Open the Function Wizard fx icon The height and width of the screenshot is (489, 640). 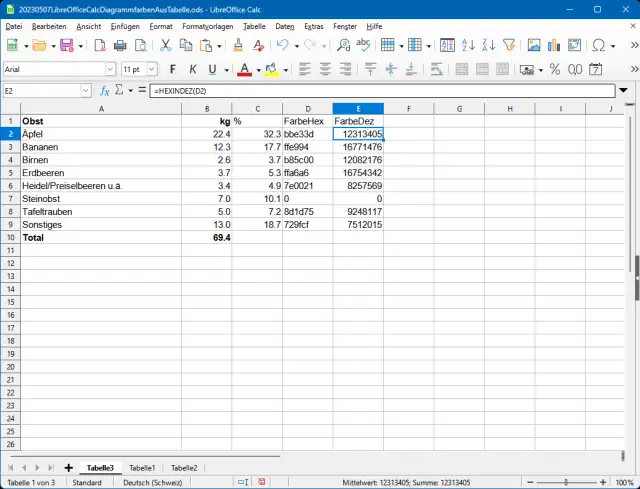[x=103, y=90]
